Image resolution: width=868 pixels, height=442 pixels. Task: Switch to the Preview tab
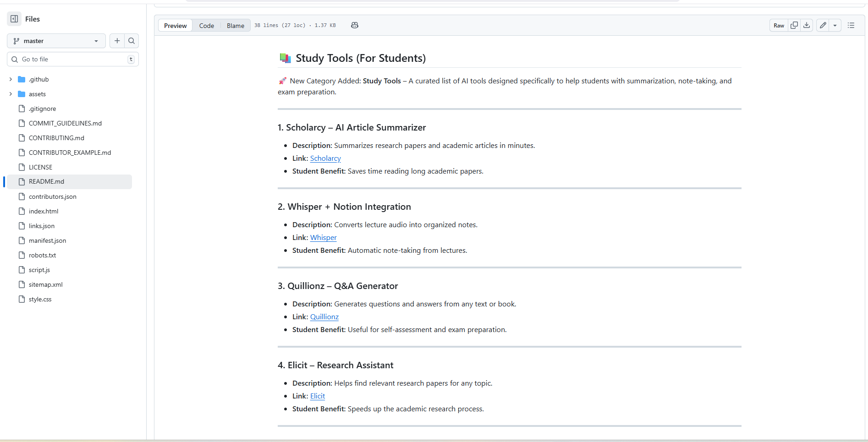(x=175, y=26)
